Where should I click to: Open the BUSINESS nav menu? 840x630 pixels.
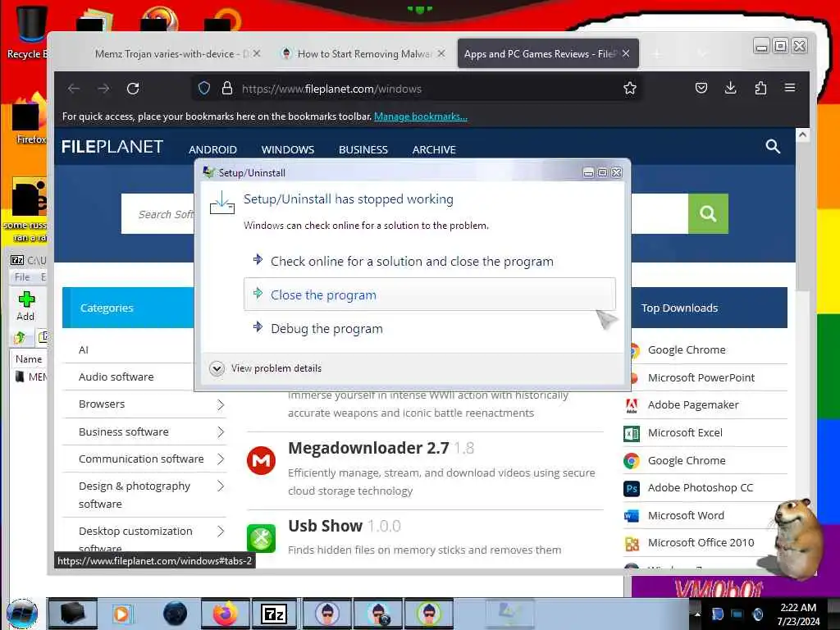[x=363, y=149]
